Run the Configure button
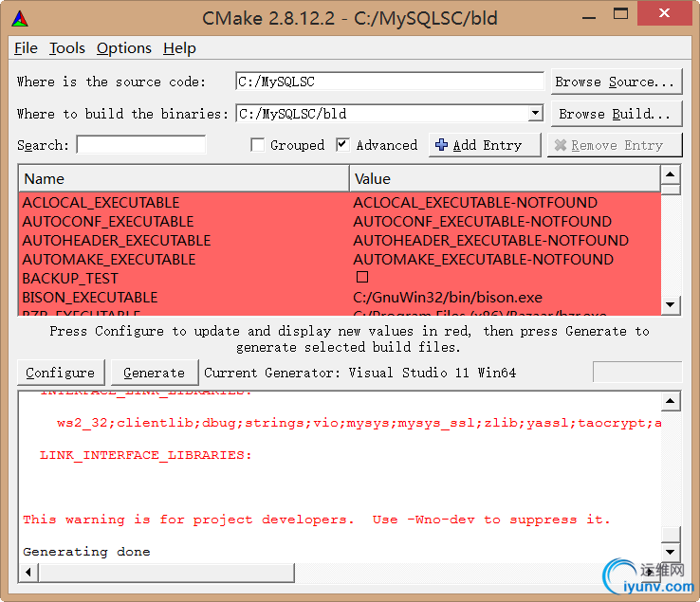Image resolution: width=700 pixels, height=602 pixels. click(x=61, y=373)
